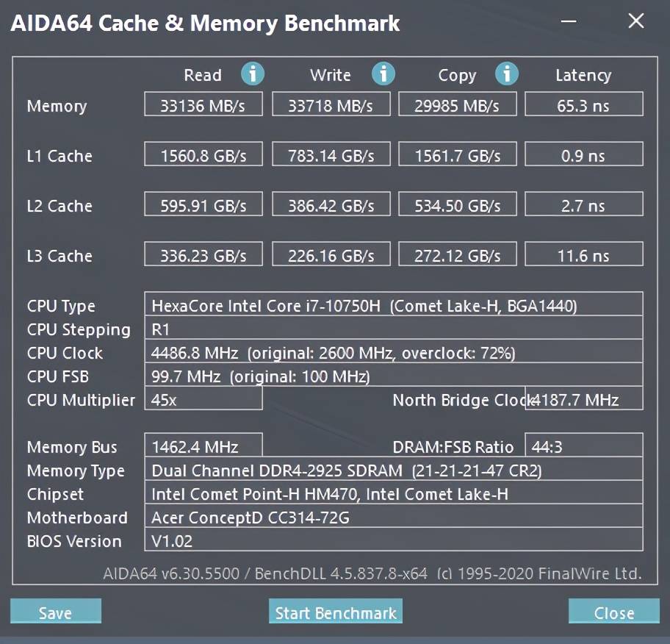
Task: Click the CPU Type field
Action: tap(394, 304)
